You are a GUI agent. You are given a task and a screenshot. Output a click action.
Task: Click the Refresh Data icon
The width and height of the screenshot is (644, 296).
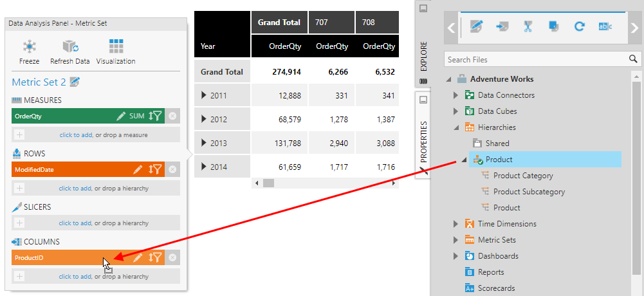click(x=69, y=47)
